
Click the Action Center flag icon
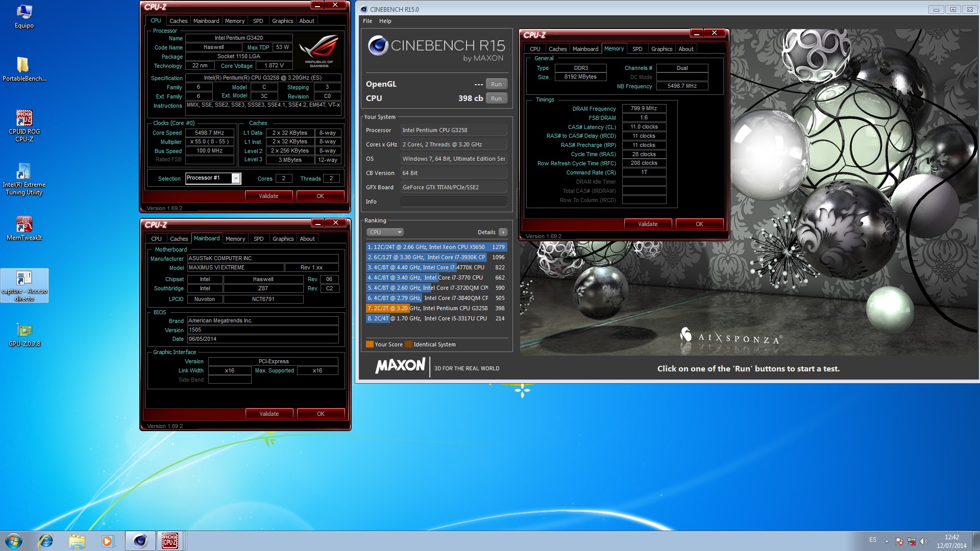pyautogui.click(x=899, y=541)
